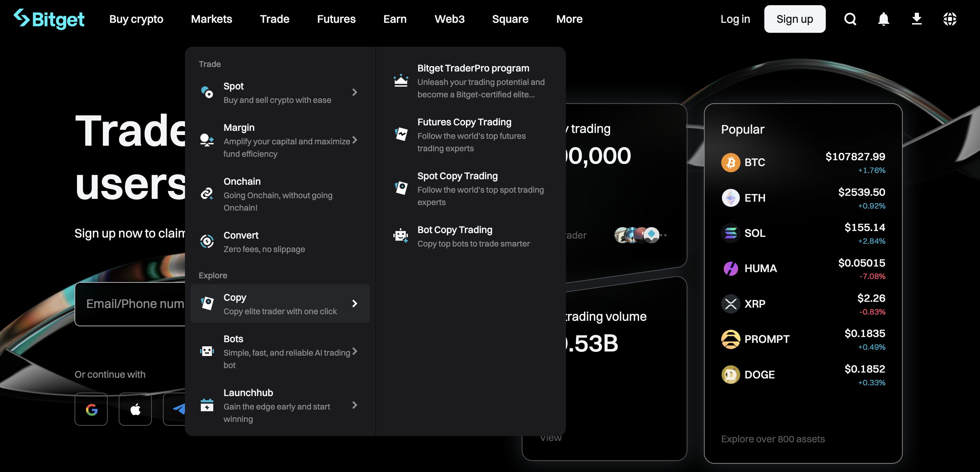Click the Onchain link icon
The image size is (980, 472).
(207, 194)
